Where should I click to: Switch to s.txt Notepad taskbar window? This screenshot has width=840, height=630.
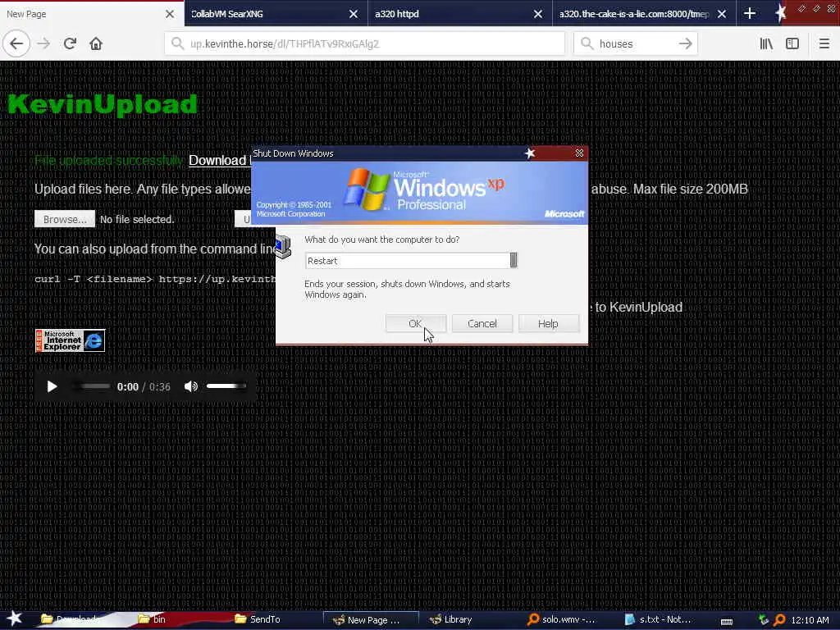point(659,619)
